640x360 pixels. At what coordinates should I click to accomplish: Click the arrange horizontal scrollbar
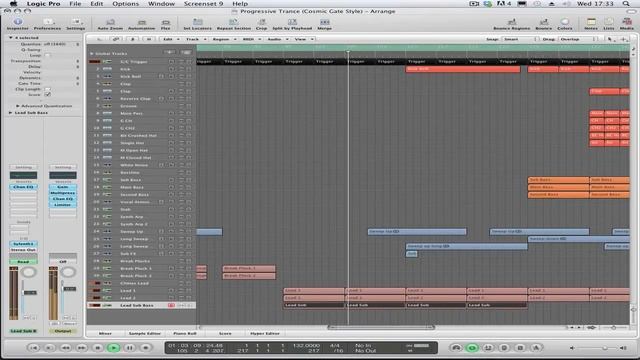coord(381,327)
